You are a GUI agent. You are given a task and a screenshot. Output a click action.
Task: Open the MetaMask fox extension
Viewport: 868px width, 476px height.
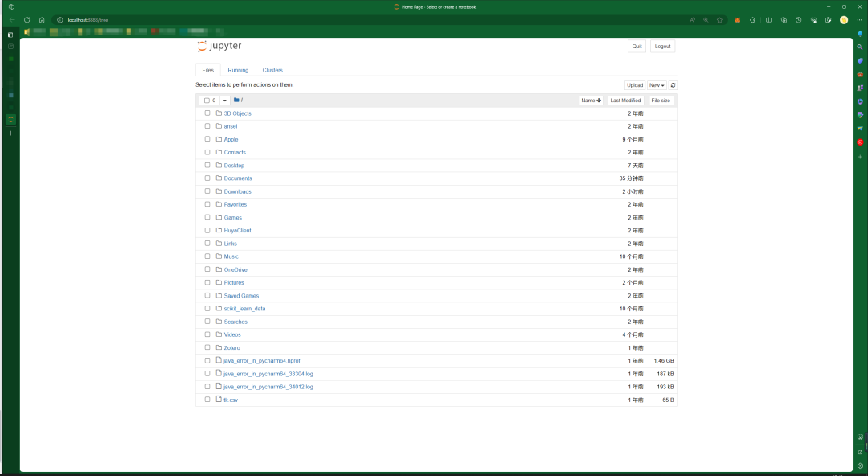tap(737, 20)
